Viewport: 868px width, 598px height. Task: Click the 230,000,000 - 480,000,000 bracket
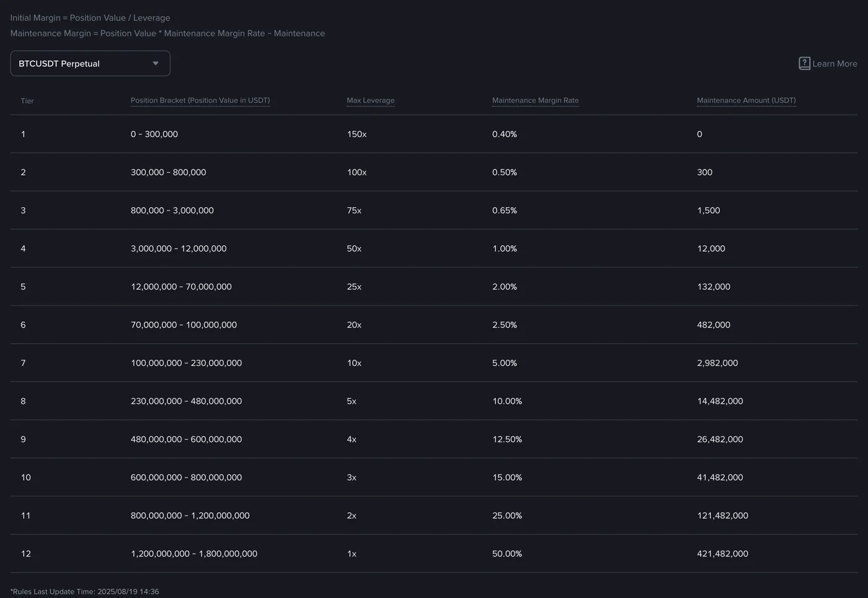tap(186, 401)
